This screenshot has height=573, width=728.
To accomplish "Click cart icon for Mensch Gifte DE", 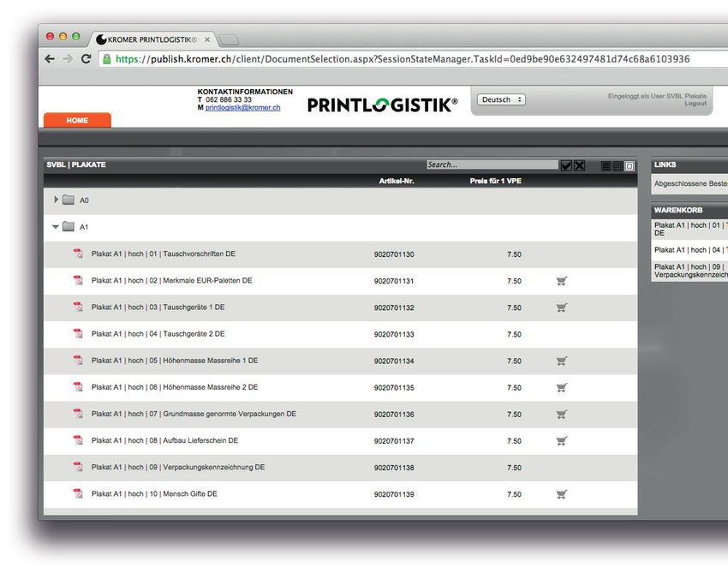I will point(562,494).
